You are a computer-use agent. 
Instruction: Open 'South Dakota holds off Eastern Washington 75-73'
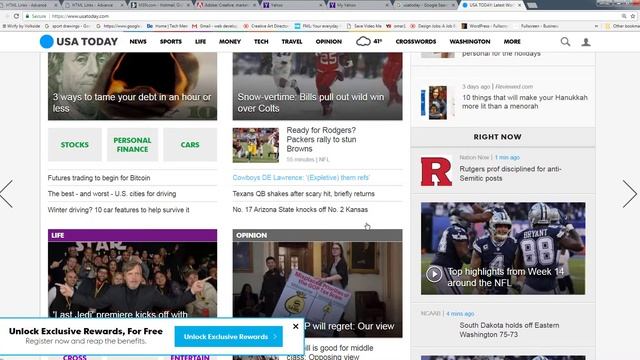click(x=509, y=330)
